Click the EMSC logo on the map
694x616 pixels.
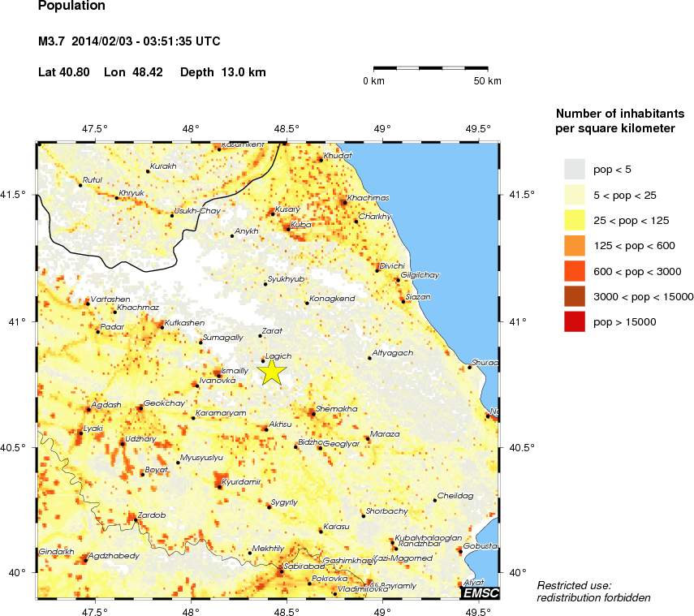[x=481, y=593]
